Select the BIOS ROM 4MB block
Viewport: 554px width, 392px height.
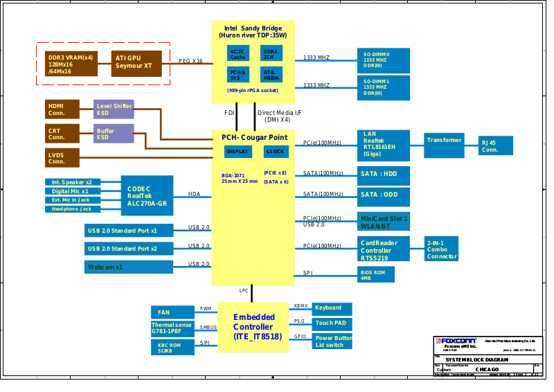[x=376, y=274]
